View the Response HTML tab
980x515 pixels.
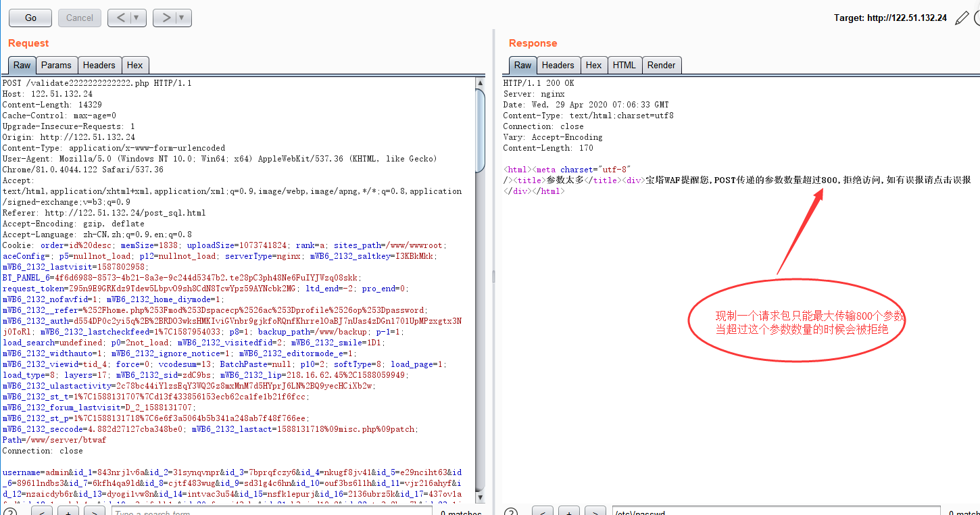point(624,65)
